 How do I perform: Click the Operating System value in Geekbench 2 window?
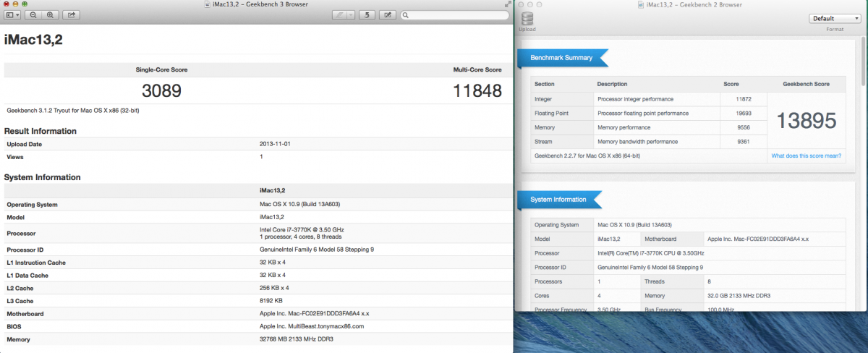(633, 225)
